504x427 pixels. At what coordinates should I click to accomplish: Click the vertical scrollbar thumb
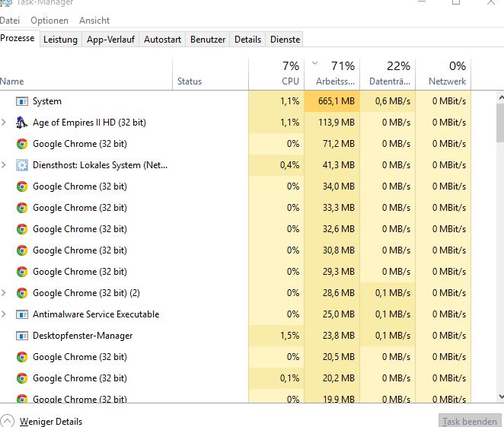(x=500, y=123)
